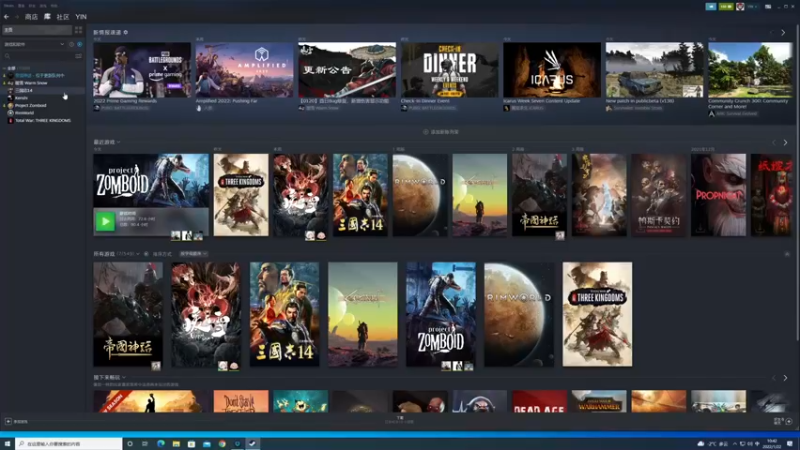Open Kenshi cover in recent games
The image size is (800, 450).
click(x=480, y=195)
